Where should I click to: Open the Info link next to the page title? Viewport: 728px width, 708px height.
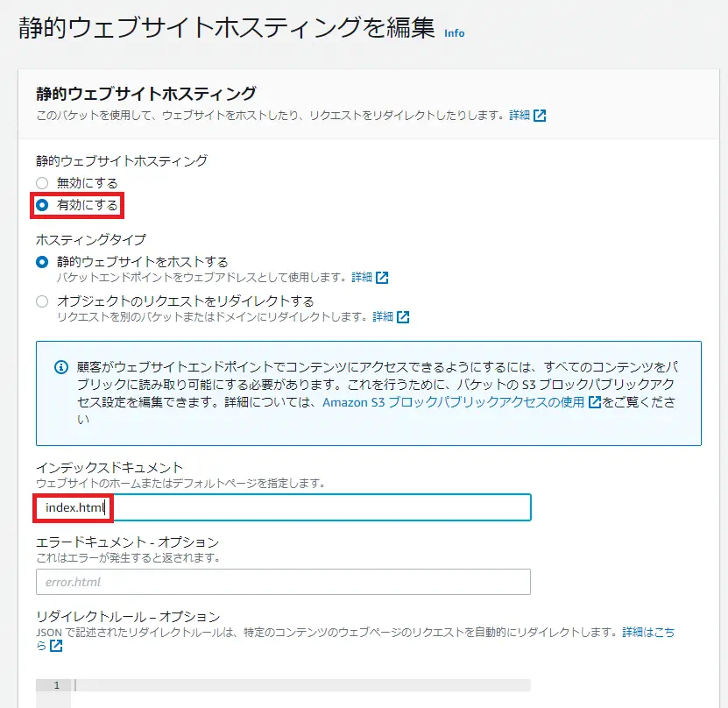pyautogui.click(x=455, y=34)
